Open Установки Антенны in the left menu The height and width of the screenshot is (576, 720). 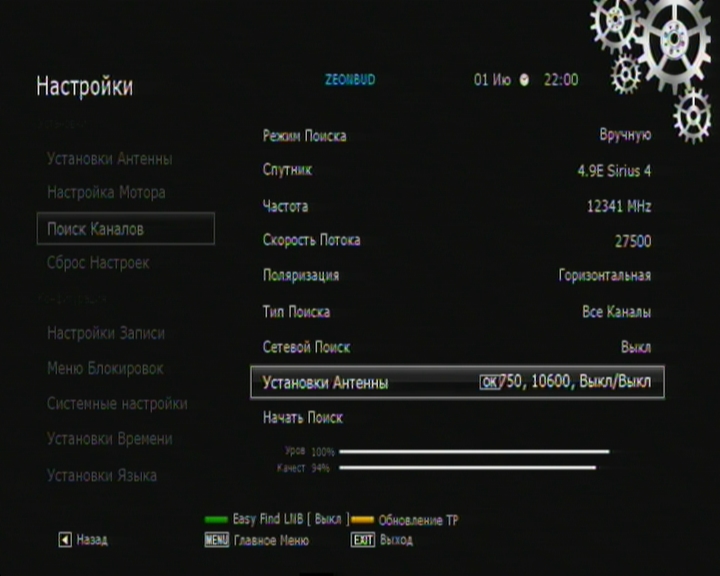[x=109, y=159]
